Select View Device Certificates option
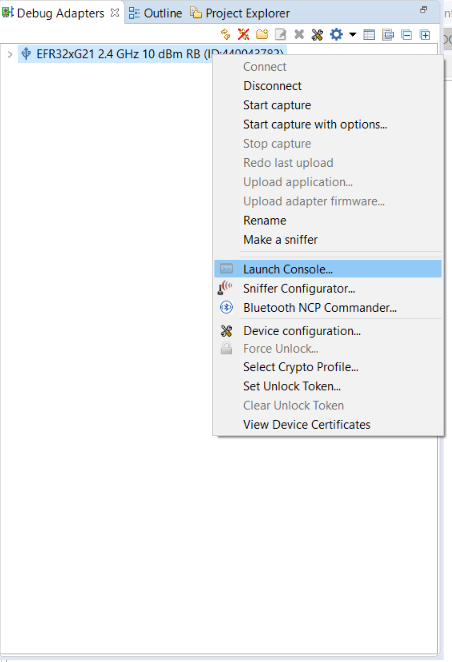 [x=306, y=424]
